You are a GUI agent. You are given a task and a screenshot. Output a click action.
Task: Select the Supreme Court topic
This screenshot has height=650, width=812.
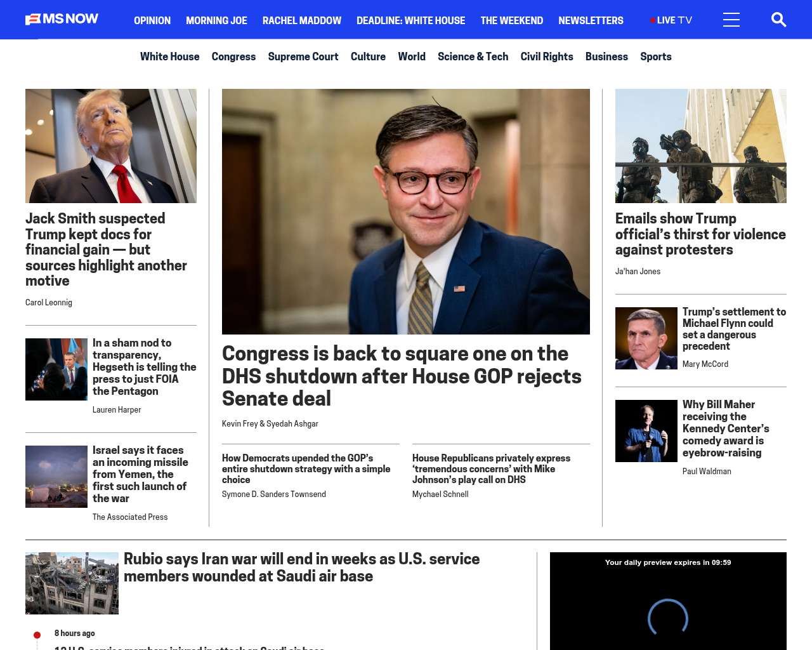click(303, 56)
